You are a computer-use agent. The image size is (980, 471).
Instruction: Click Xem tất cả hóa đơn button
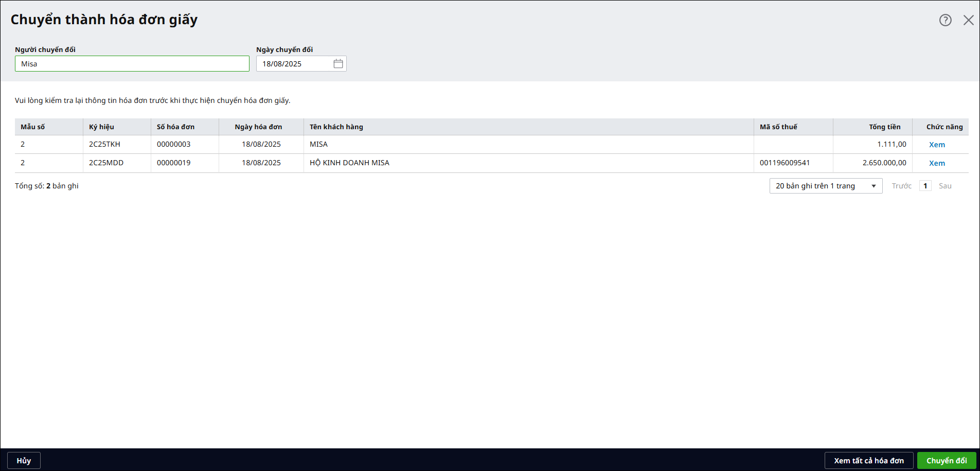(869, 461)
